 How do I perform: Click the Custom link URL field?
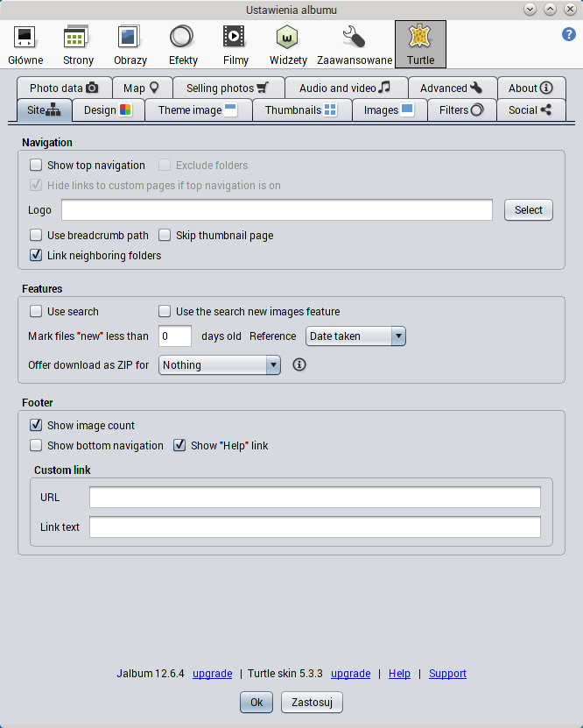click(x=315, y=498)
